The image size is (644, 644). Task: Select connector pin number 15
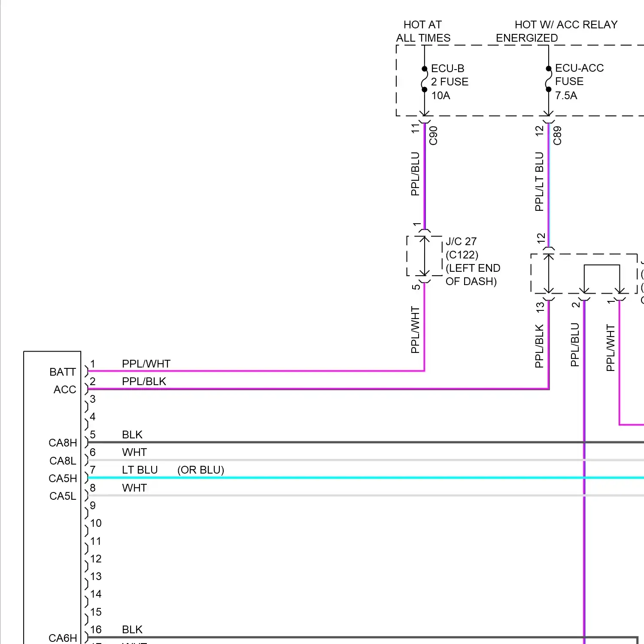[x=96, y=612]
